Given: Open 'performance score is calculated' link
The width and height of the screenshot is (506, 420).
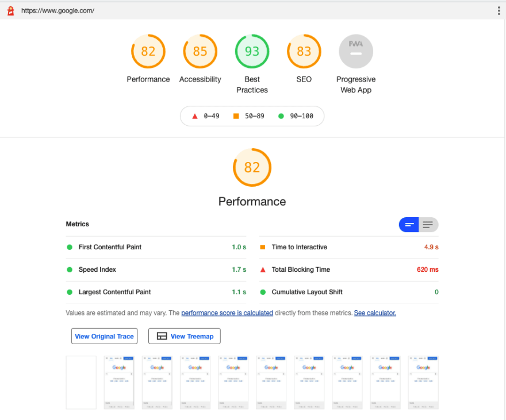Looking at the screenshot, I should coord(227,313).
